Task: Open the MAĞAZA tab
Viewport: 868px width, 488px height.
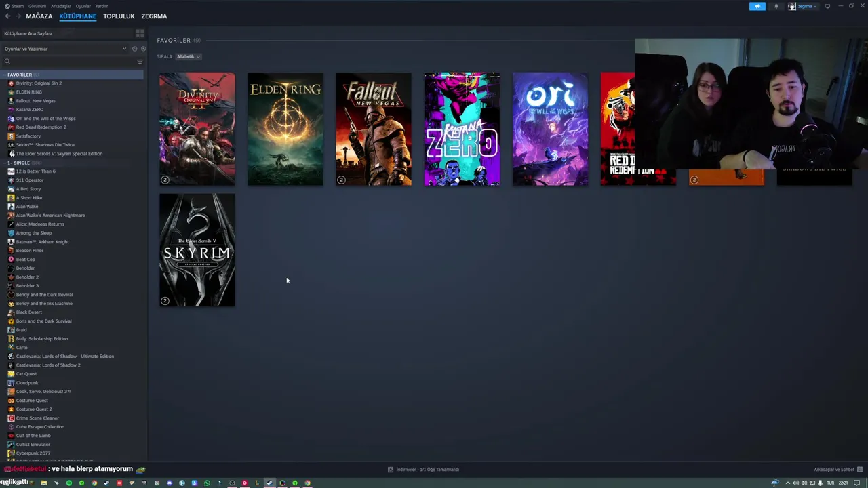Action: (39, 16)
